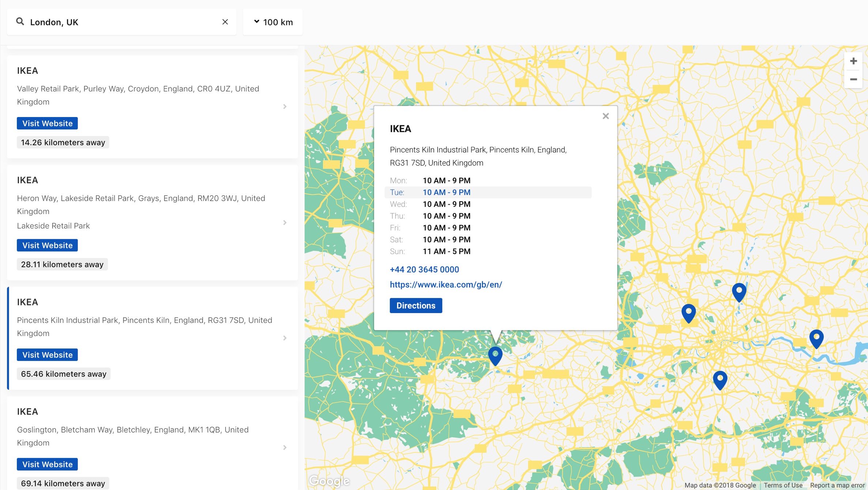Image resolution: width=868 pixels, height=490 pixels.
Task: Click the search magnifier icon
Action: [x=20, y=22]
